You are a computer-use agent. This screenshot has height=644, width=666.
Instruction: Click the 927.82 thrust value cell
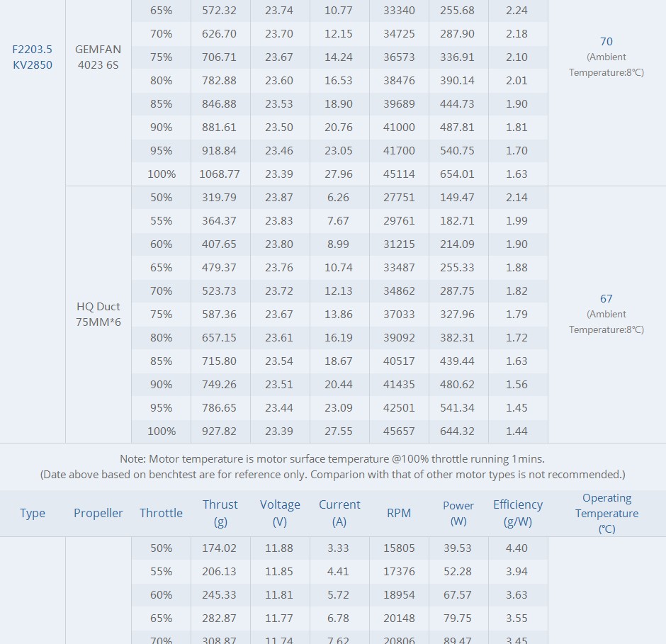click(x=220, y=431)
